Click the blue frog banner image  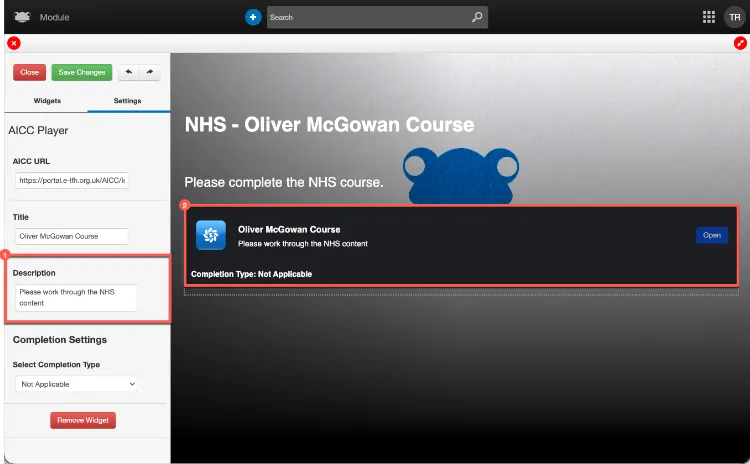(x=461, y=176)
